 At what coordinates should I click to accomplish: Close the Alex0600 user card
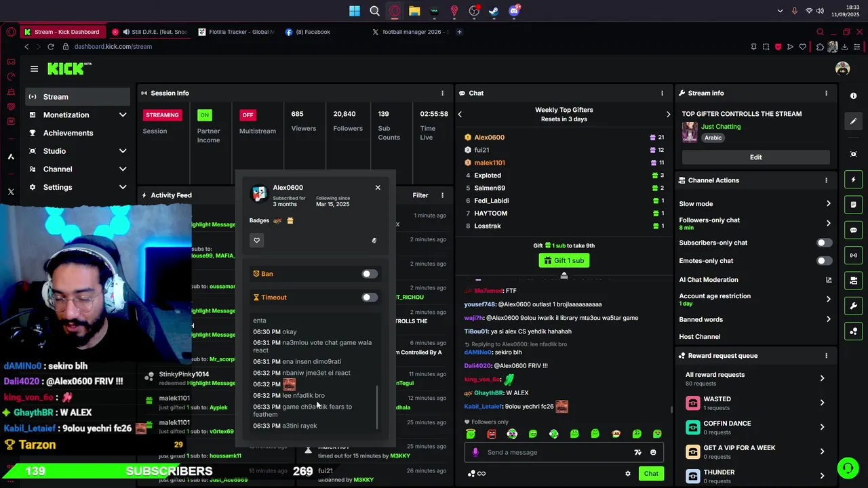[x=378, y=188]
